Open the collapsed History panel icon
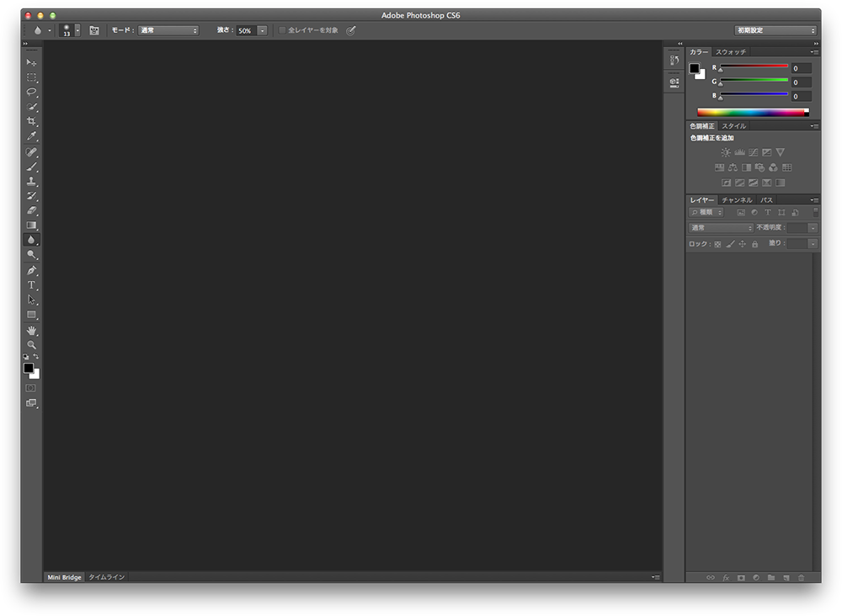This screenshot has height=616, width=842. tap(674, 60)
